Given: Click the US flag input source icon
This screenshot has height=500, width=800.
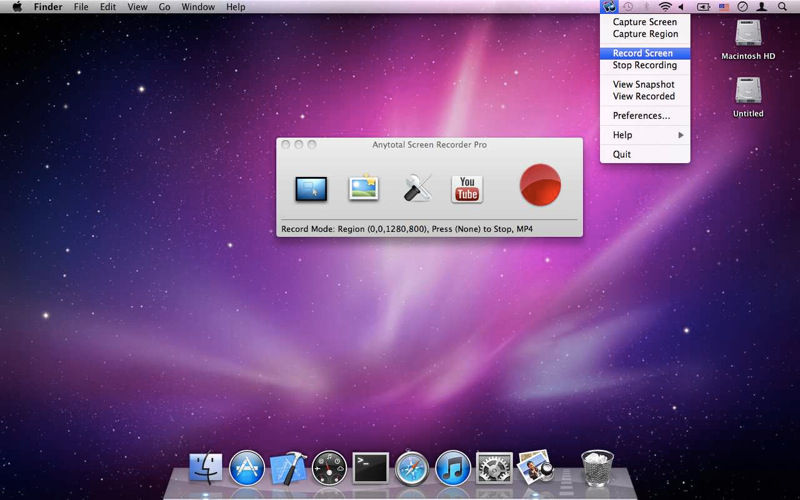Looking at the screenshot, I should (x=724, y=7).
